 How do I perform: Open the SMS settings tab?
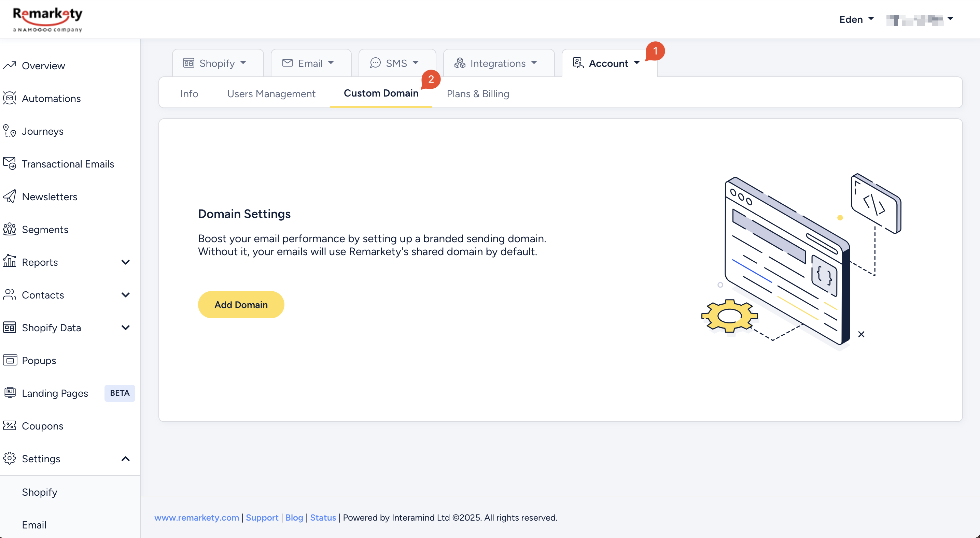click(397, 63)
